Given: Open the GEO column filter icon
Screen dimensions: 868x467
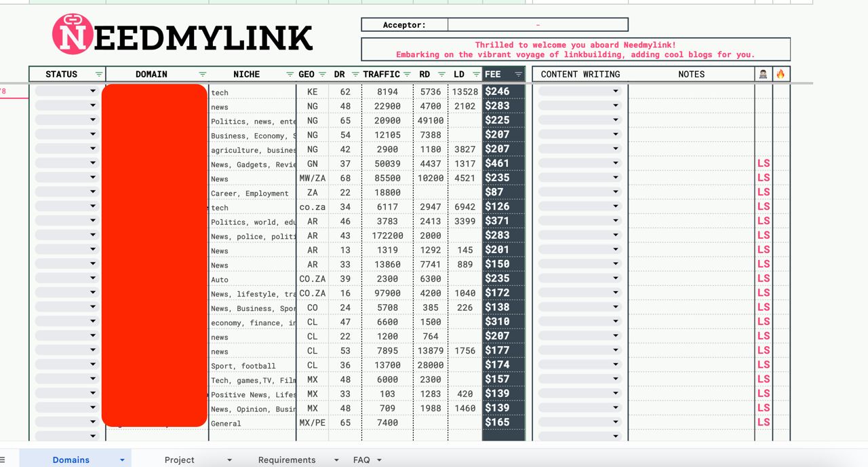Looking at the screenshot, I should coord(322,74).
